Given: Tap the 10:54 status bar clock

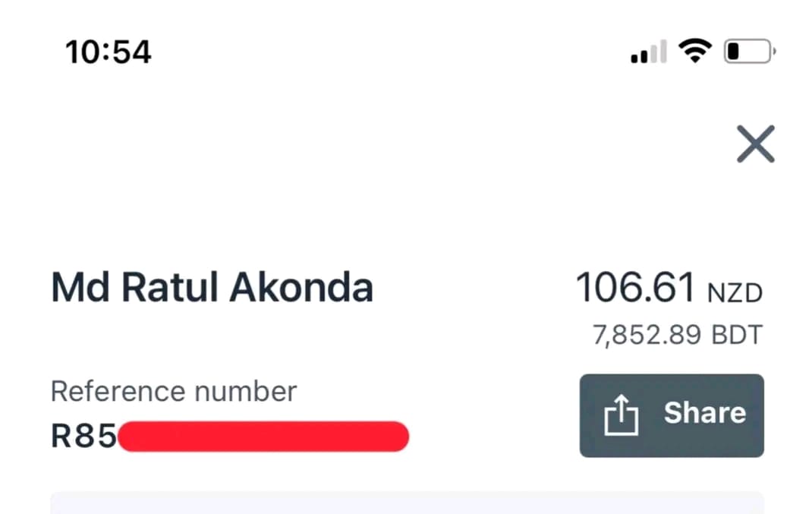Looking at the screenshot, I should [x=109, y=52].
